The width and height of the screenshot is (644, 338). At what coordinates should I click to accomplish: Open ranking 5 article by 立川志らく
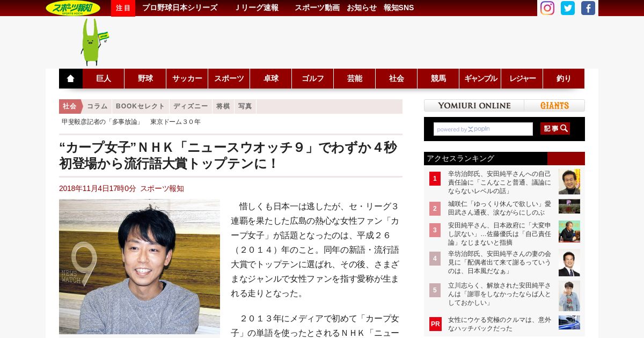pos(500,295)
